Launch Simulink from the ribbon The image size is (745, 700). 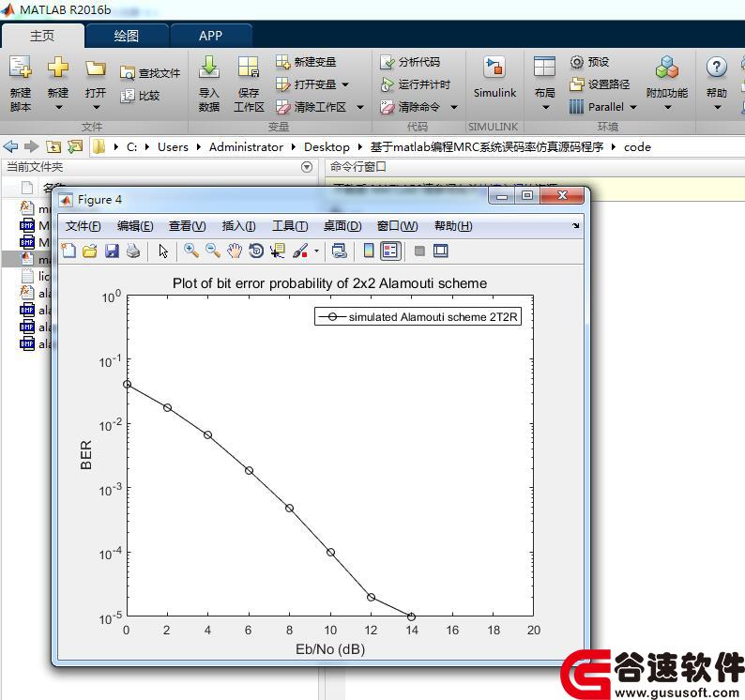click(x=494, y=76)
